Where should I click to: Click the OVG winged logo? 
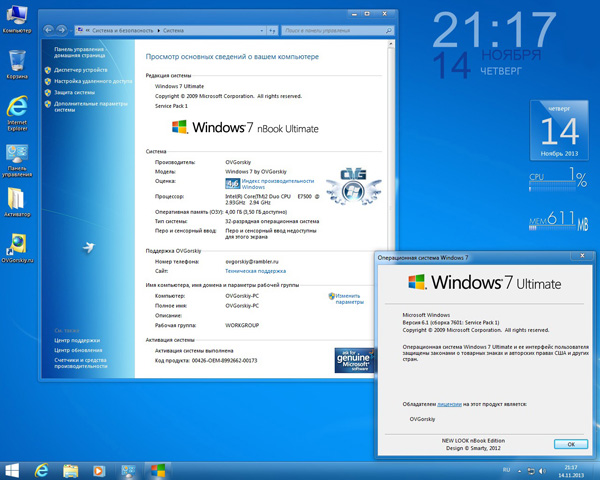[353, 186]
